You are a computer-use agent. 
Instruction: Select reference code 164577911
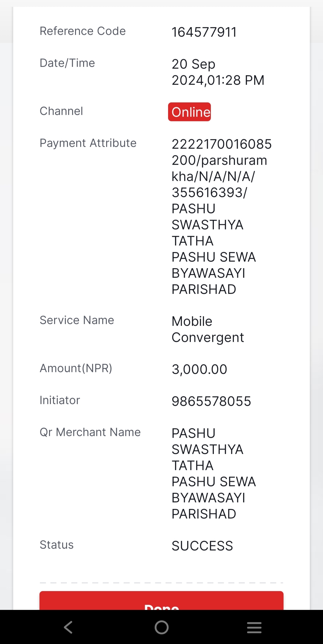pyautogui.click(x=204, y=32)
